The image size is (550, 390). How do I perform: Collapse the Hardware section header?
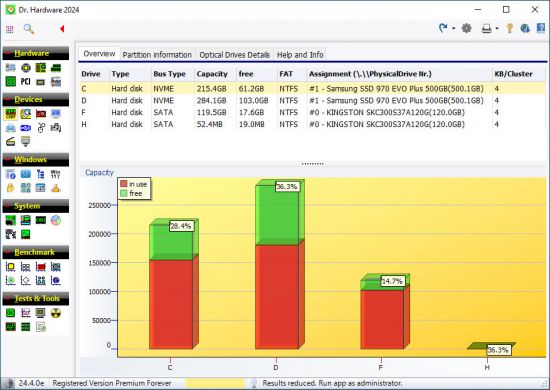pyautogui.click(x=36, y=53)
